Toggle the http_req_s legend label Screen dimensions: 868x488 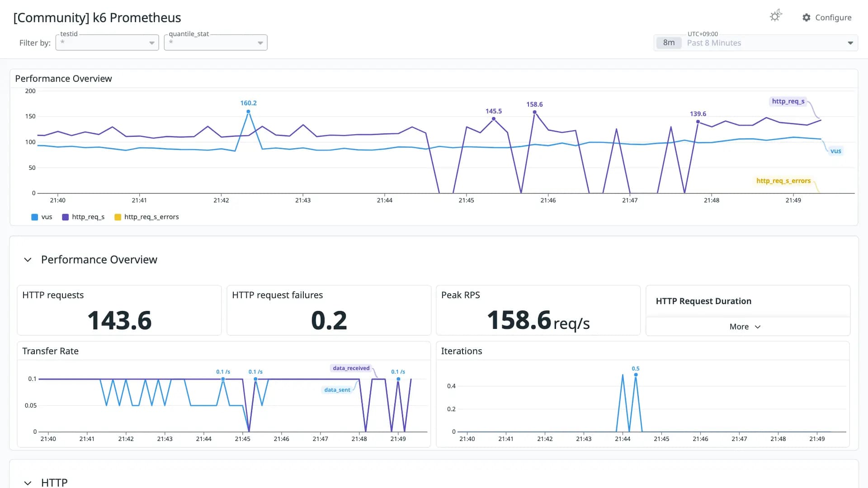pos(88,217)
